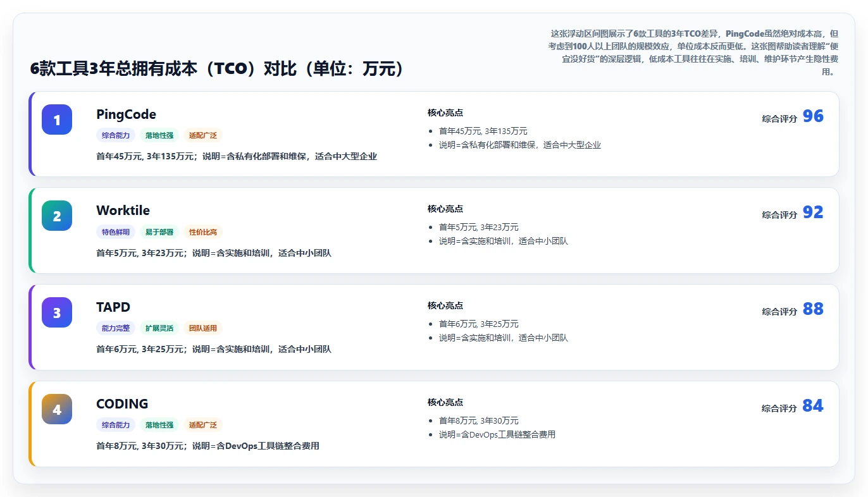Click the bullet 首年6万元, 3年25万元

479,324
